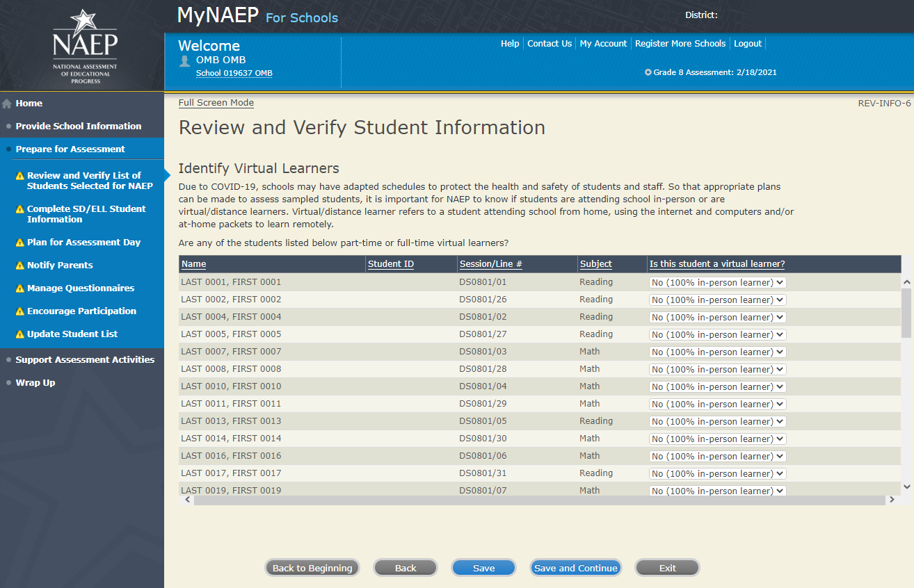
Task: Expand Provide School Information menu section
Action: click(78, 126)
